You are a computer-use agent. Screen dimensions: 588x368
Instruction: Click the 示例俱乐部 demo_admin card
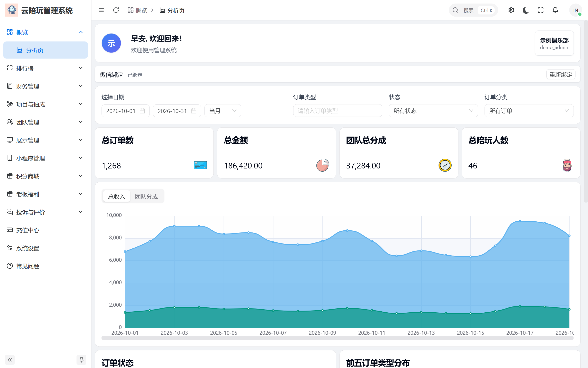pyautogui.click(x=554, y=43)
